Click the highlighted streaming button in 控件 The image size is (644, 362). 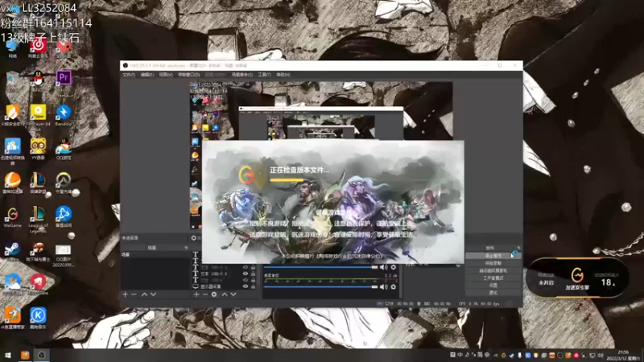click(x=493, y=256)
